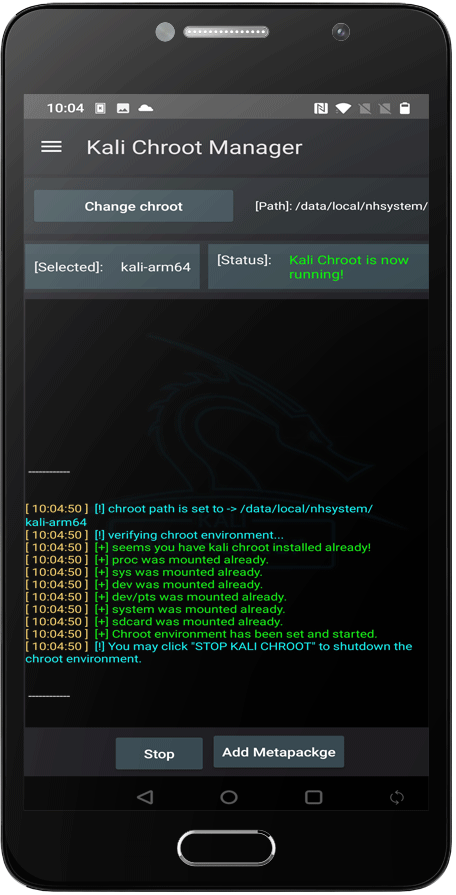Image resolution: width=456 pixels, height=895 pixels.
Task: Select the chroot path text field
Action: pos(341,206)
